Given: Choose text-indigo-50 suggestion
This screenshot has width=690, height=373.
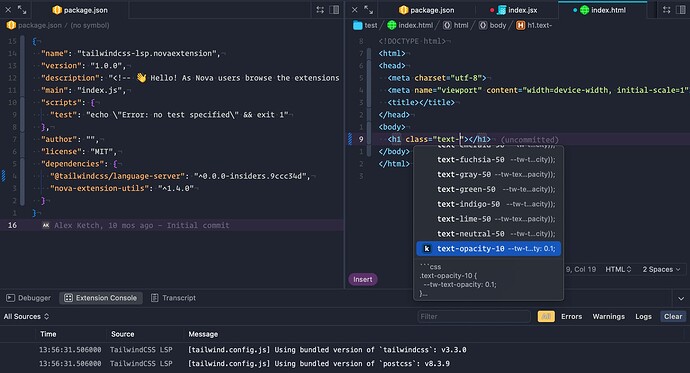Looking at the screenshot, I should point(488,204).
